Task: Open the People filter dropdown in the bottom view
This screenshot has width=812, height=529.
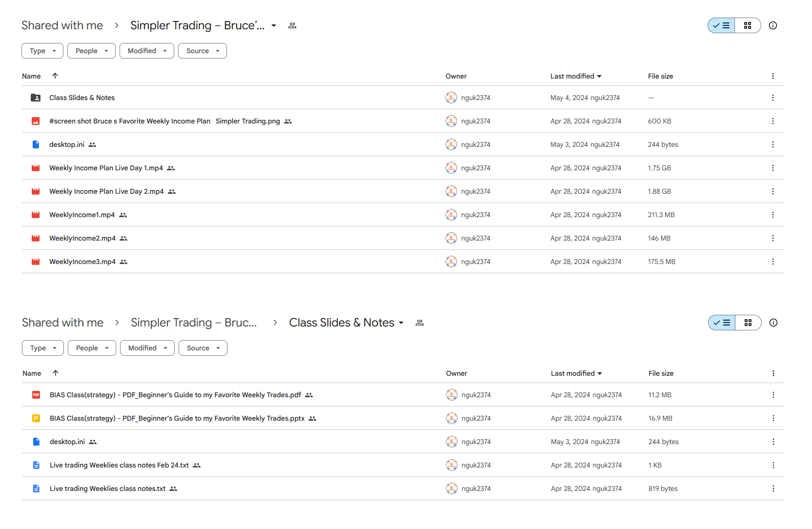Action: click(92, 348)
